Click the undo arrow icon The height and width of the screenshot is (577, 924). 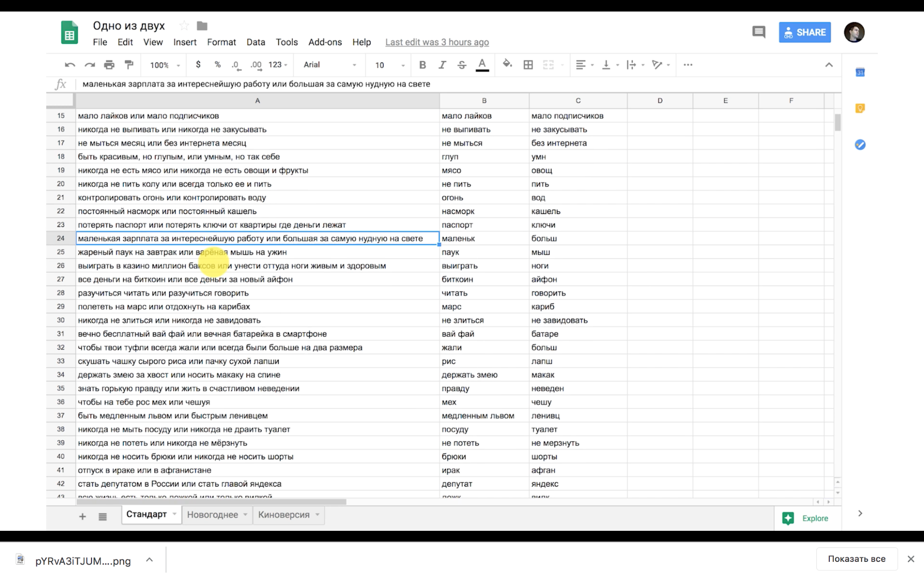pos(70,65)
